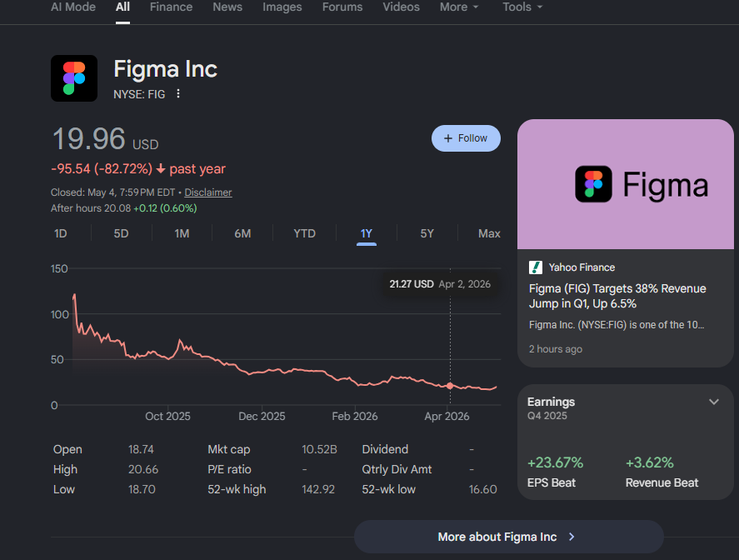The width and height of the screenshot is (739, 560).
Task: Click the 52-wk low value 16.60
Action: coord(482,489)
